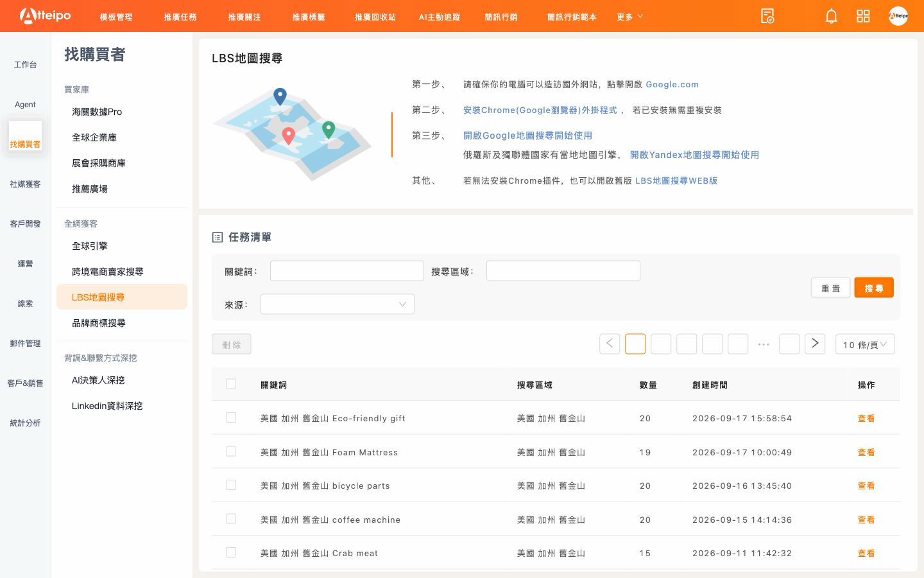Screen dimensions: 924x578
Task: Open the 10 條/頁 page size dropdown
Action: click(x=865, y=344)
